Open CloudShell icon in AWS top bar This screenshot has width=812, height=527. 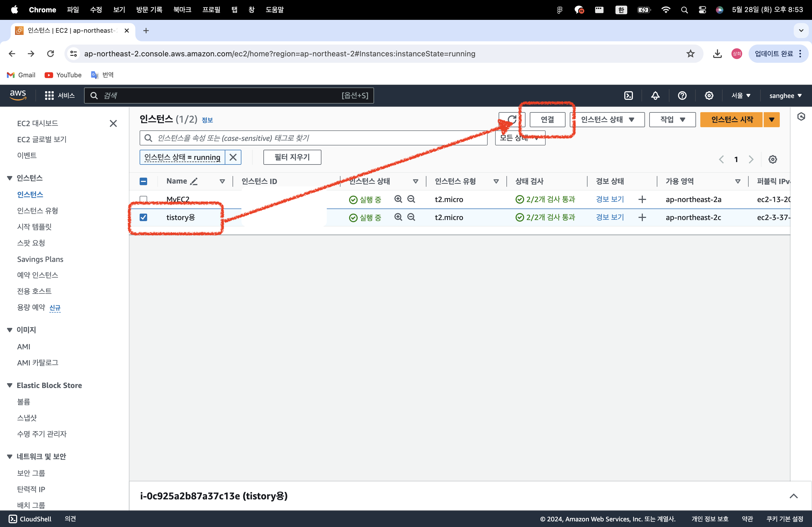[628, 96]
